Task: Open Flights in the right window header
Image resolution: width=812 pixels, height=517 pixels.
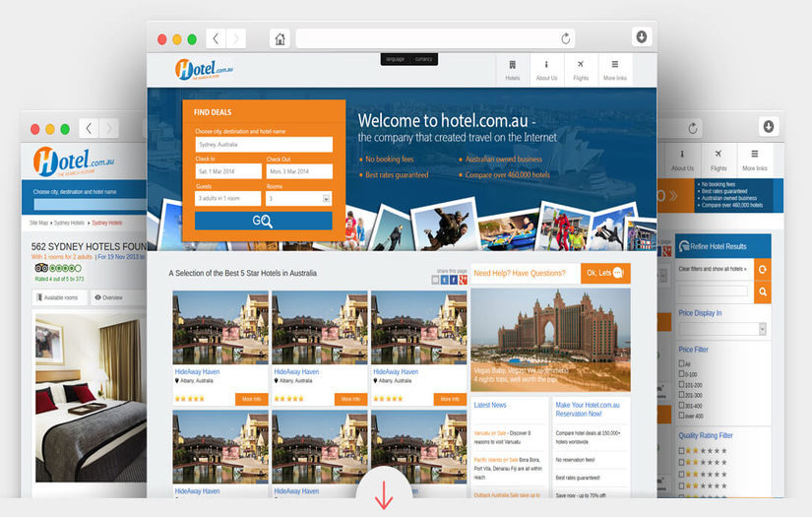Action: tap(718, 161)
